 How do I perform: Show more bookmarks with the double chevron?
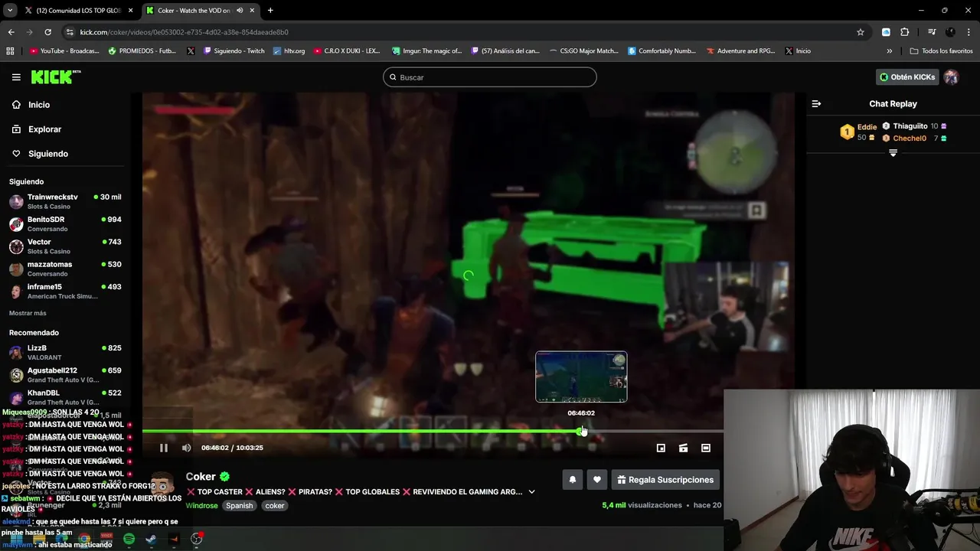point(889,51)
